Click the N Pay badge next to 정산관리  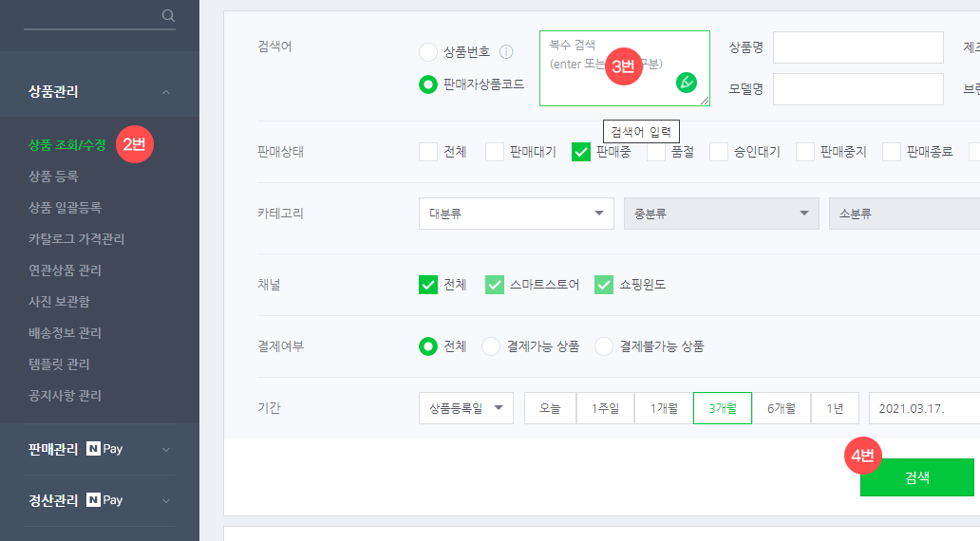coord(104,499)
